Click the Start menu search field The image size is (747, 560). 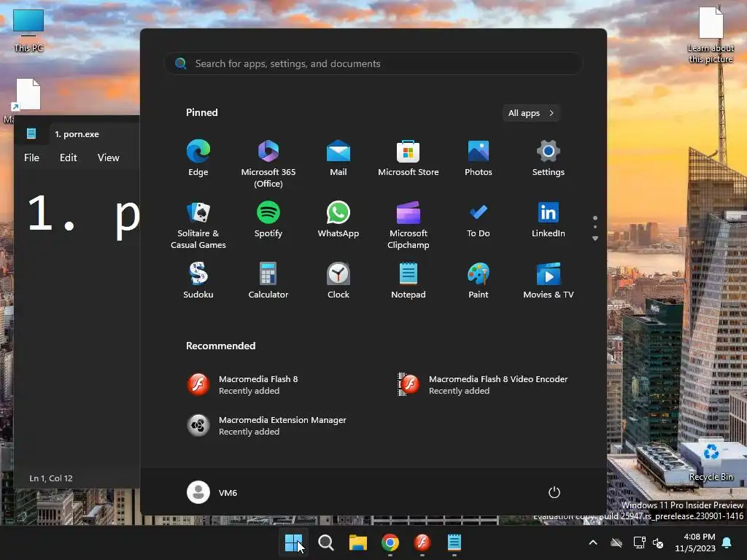373,63
